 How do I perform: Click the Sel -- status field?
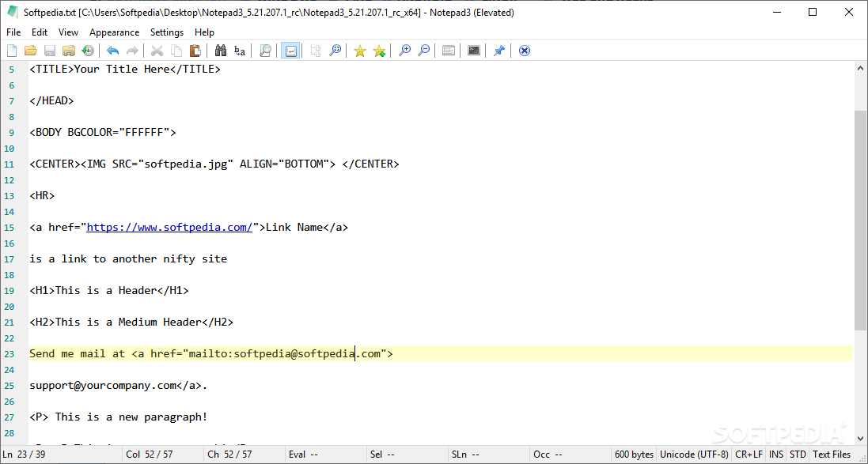(x=407, y=455)
